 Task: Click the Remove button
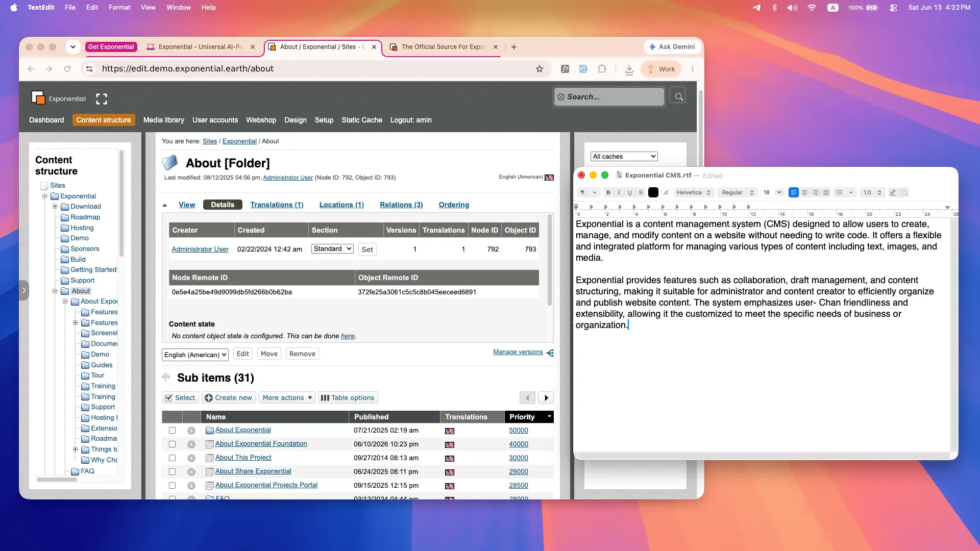302,354
